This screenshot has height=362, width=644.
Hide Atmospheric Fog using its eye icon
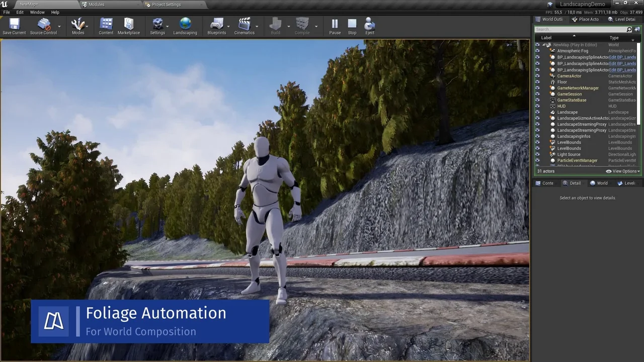[x=537, y=51]
